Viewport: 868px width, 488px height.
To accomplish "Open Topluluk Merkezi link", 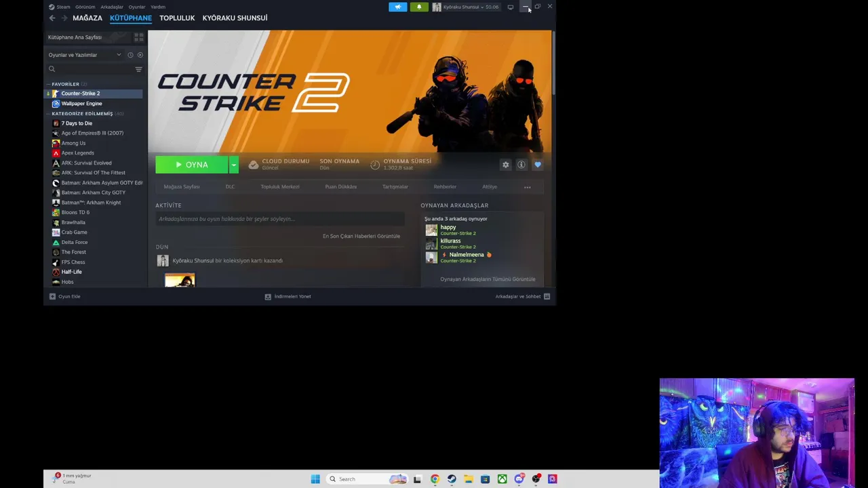I will [x=280, y=187].
